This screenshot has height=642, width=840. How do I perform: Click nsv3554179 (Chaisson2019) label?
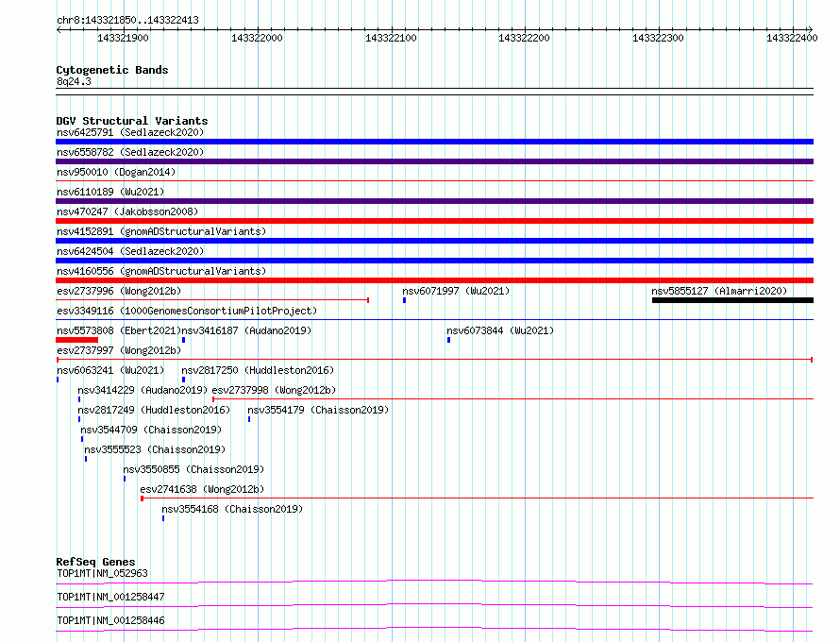(x=318, y=410)
